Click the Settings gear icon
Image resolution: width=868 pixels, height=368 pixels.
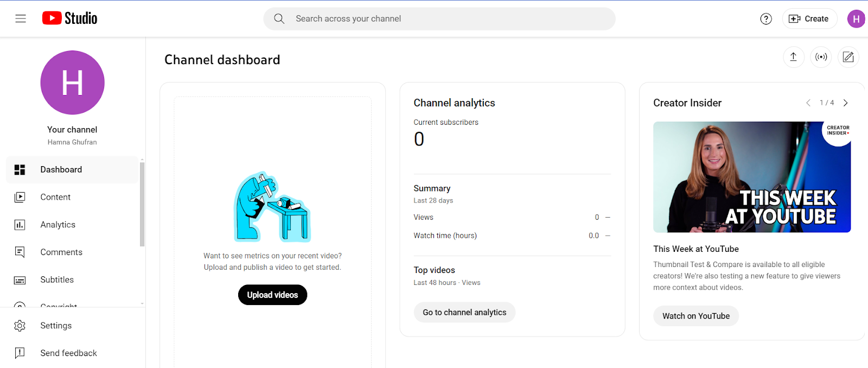click(20, 326)
